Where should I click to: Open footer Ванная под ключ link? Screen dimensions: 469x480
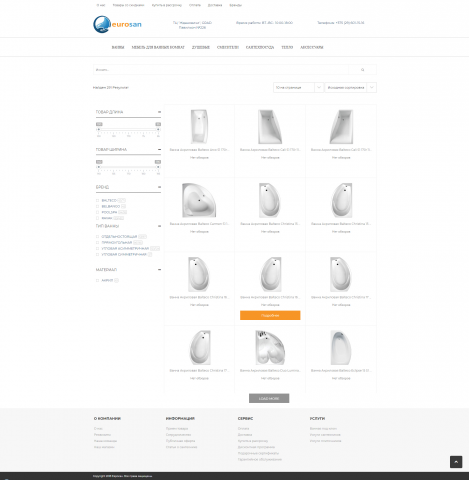[x=323, y=428]
